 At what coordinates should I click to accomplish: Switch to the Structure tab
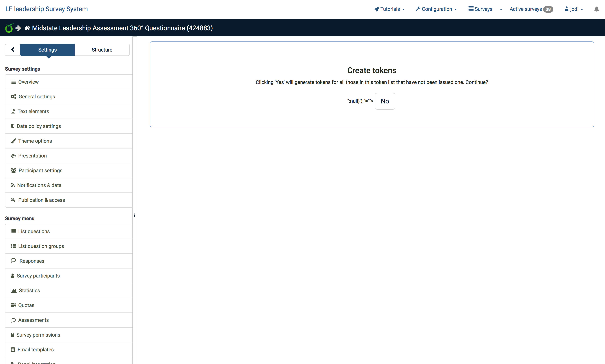click(102, 50)
